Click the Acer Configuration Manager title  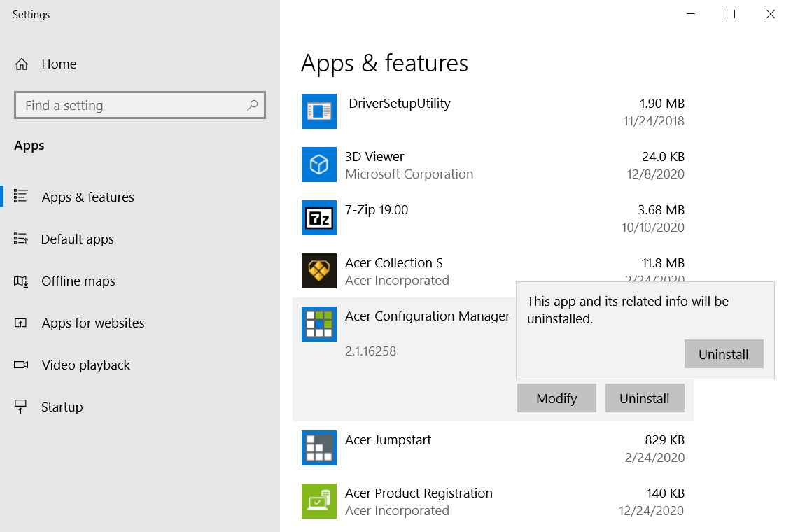427,316
